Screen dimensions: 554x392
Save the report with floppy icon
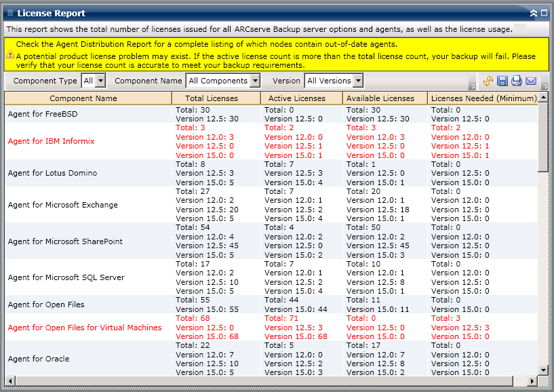pyautogui.click(x=502, y=81)
